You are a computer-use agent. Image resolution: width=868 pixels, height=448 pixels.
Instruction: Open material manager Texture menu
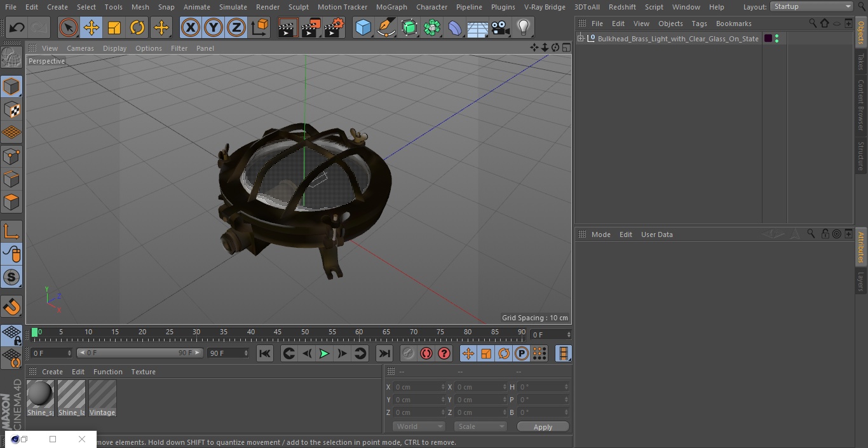coord(143,372)
